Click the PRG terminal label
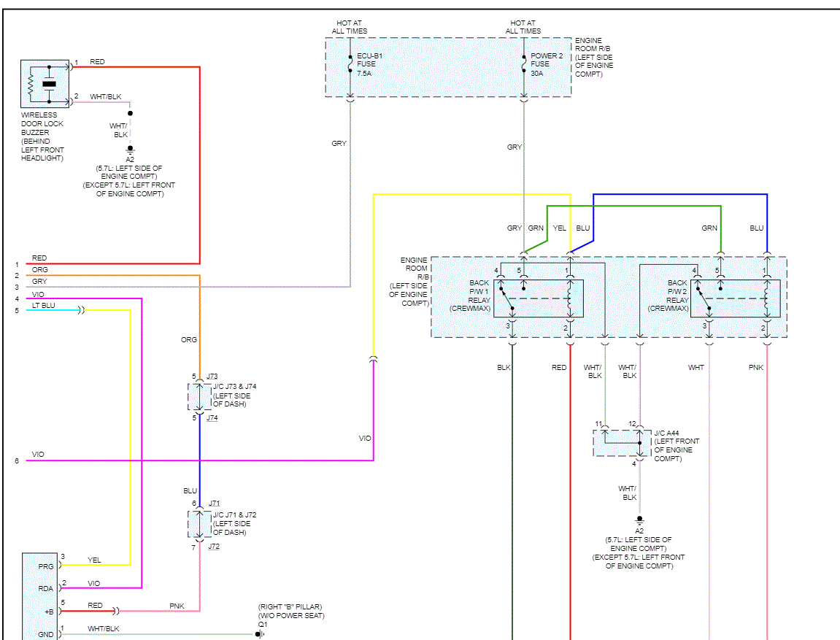The height and width of the screenshot is (640, 840). point(45,566)
